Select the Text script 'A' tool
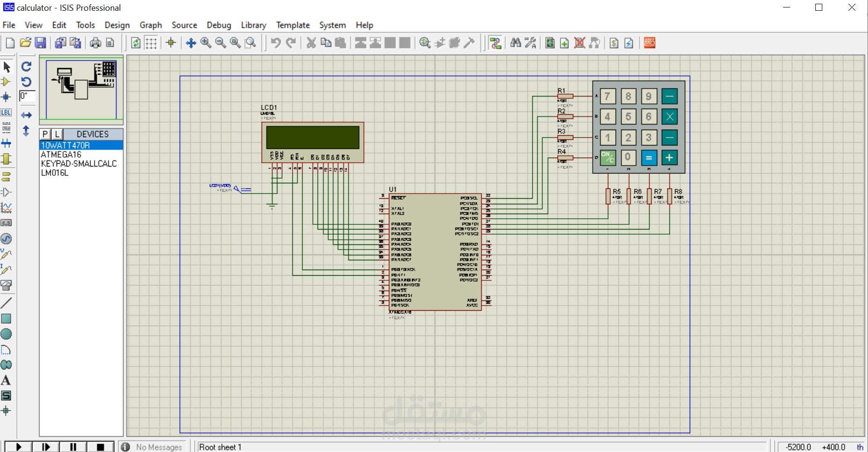Image resolution: width=868 pixels, height=452 pixels. coord(6,380)
